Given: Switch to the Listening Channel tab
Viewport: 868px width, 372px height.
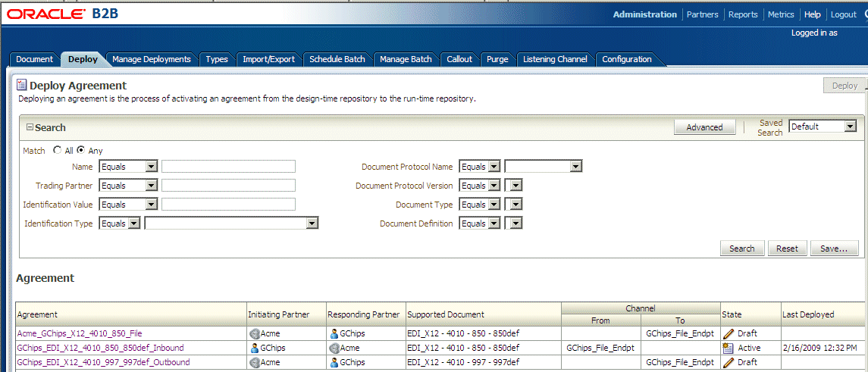Looking at the screenshot, I should (555, 59).
